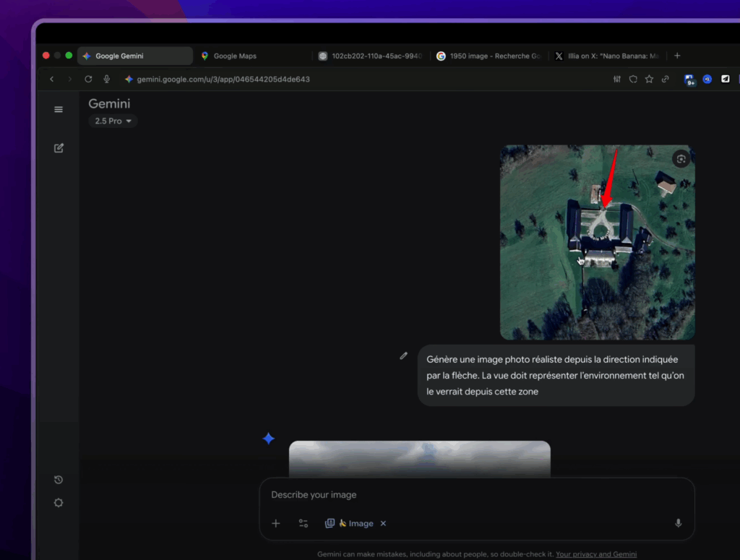Image resolution: width=740 pixels, height=560 pixels.
Task: Open the tools sliders icon in prompt box
Action: click(x=304, y=523)
